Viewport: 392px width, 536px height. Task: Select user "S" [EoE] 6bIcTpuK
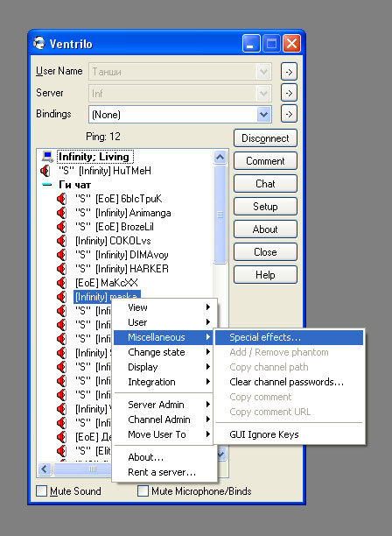pyautogui.click(x=118, y=199)
